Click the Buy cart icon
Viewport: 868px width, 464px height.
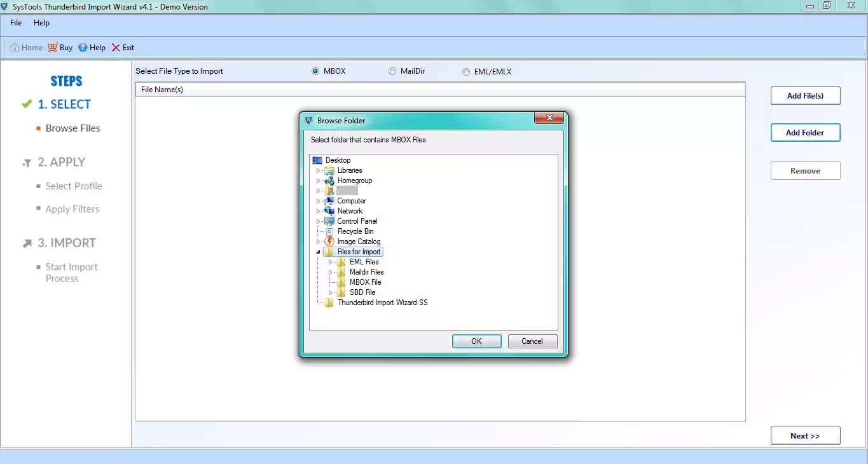(53, 48)
